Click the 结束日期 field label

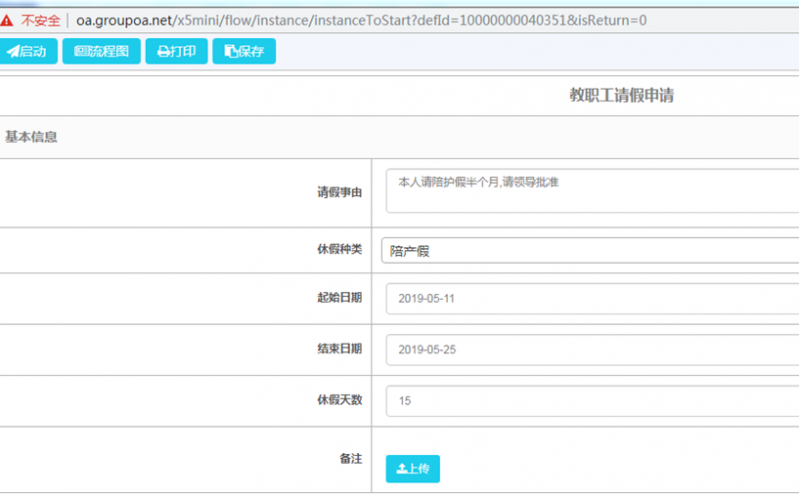339,348
